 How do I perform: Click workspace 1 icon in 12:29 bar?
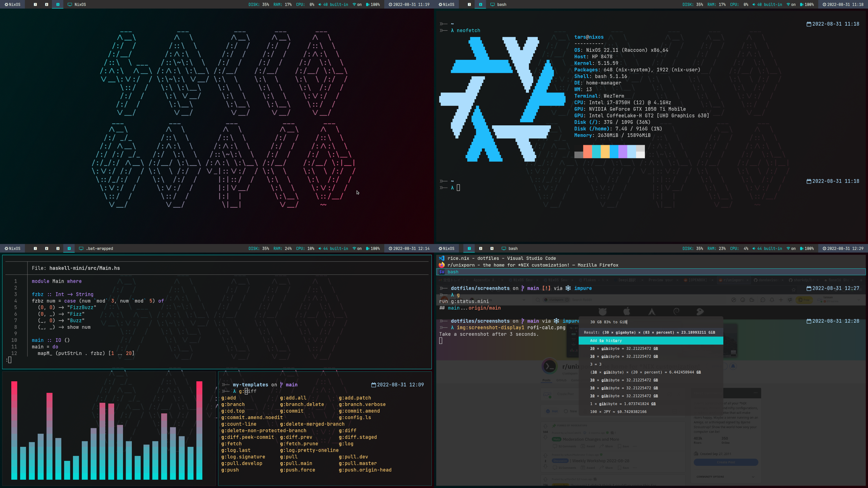[469, 249]
